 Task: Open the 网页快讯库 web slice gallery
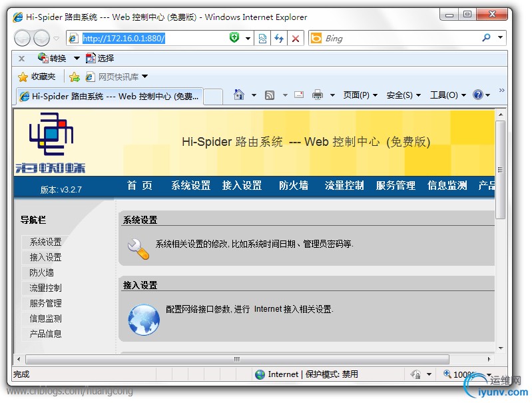[x=117, y=77]
